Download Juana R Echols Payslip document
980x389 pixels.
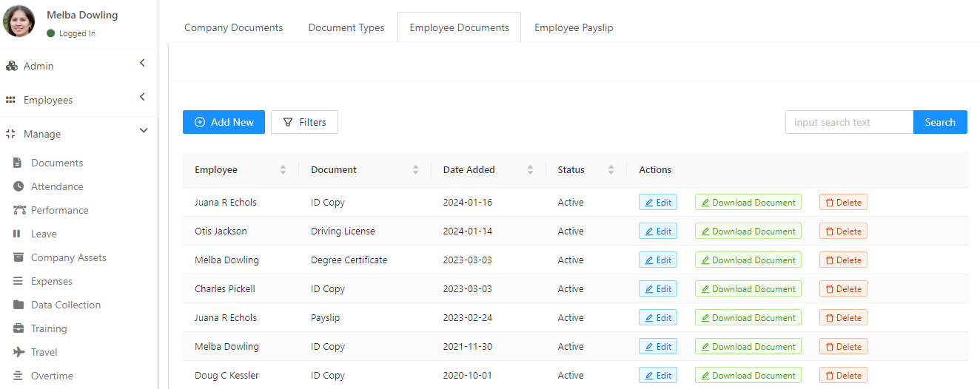(748, 317)
